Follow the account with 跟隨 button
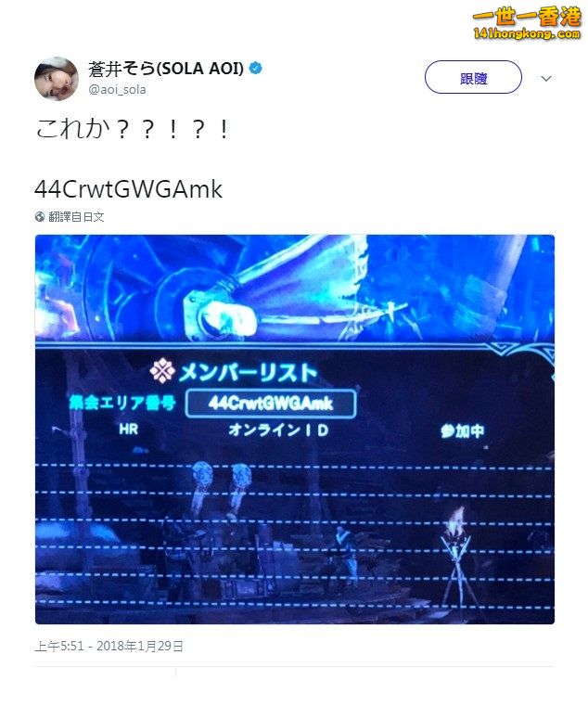The width and height of the screenshot is (588, 706). [x=473, y=77]
